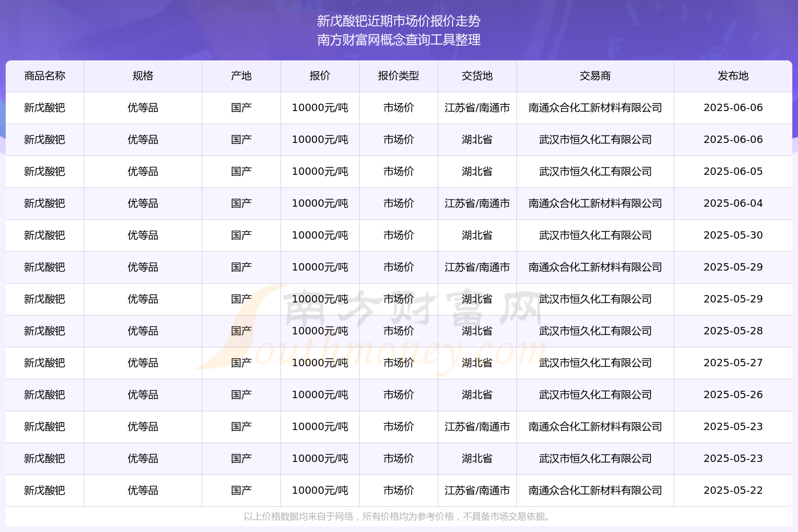798x532 pixels.
Task: Click the 交易商 column header
Action: (595, 76)
